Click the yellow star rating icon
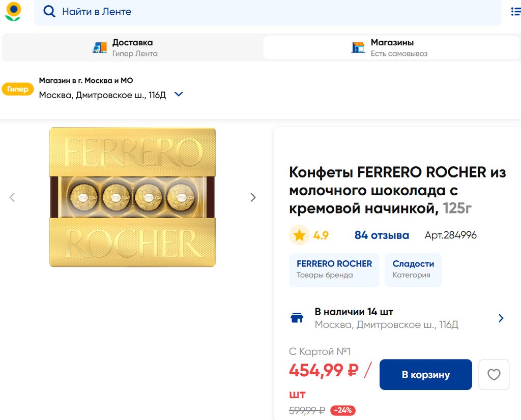The height and width of the screenshot is (420, 521). (x=299, y=235)
